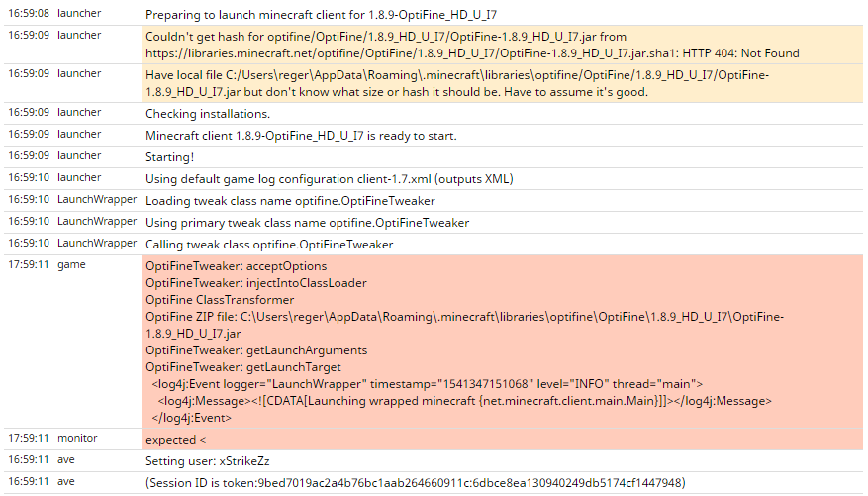Screen dimensions: 868x496
Task: Click 'Loading tweak class name optifine.OptiFineTweaker'
Action: click(290, 201)
